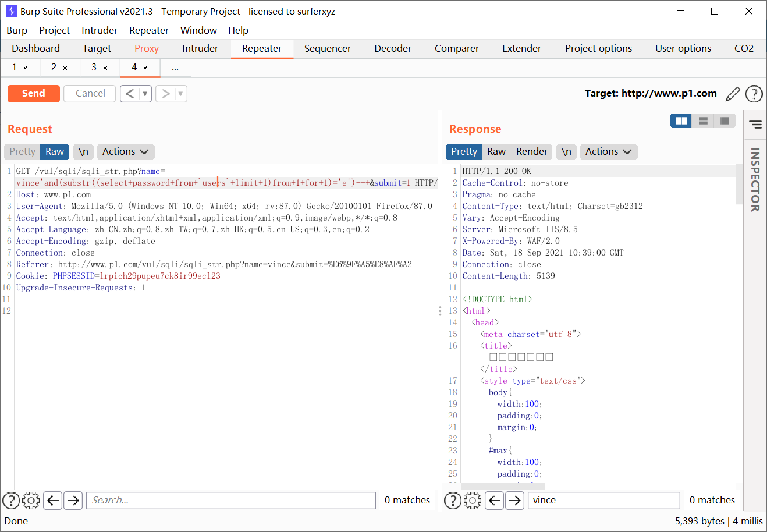This screenshot has height=532, width=767.
Task: Open the Window menu
Action: (x=198, y=30)
